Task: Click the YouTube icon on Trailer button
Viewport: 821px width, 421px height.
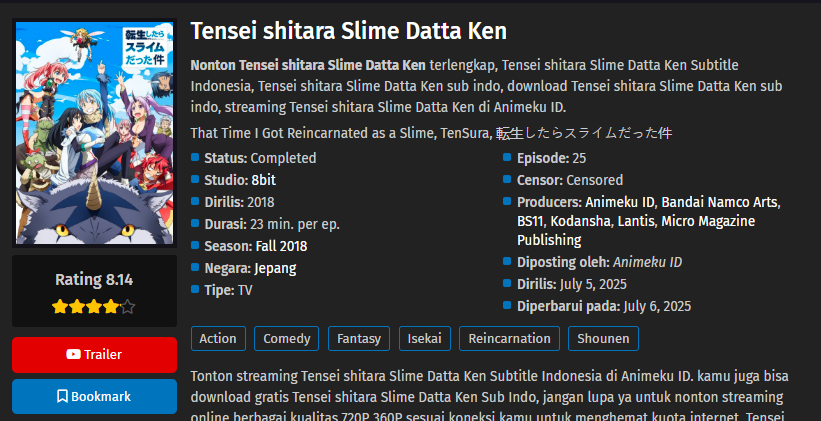Action: click(x=73, y=354)
